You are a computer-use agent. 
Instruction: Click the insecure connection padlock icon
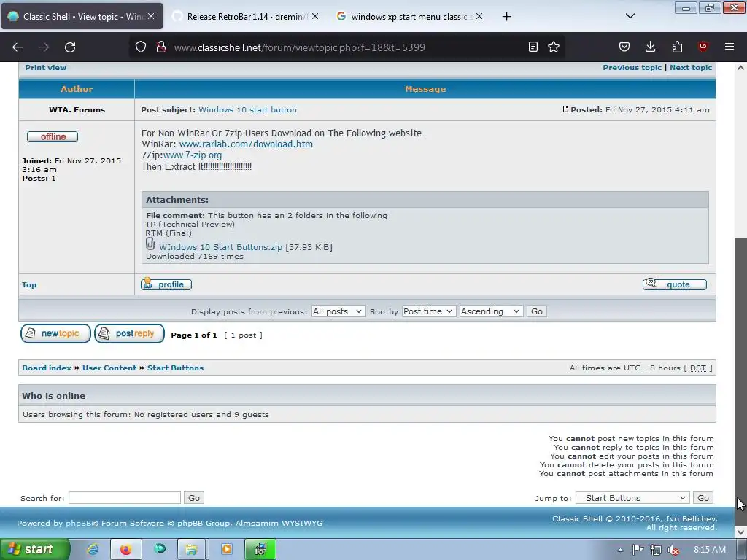(x=161, y=47)
